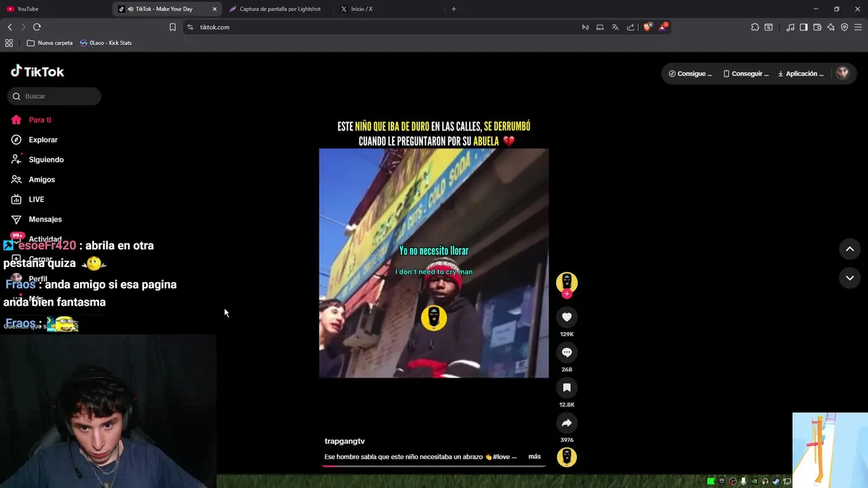This screenshot has height=488, width=868.
Task: Open the Leo AI sparkle icon
Action: 831,27
